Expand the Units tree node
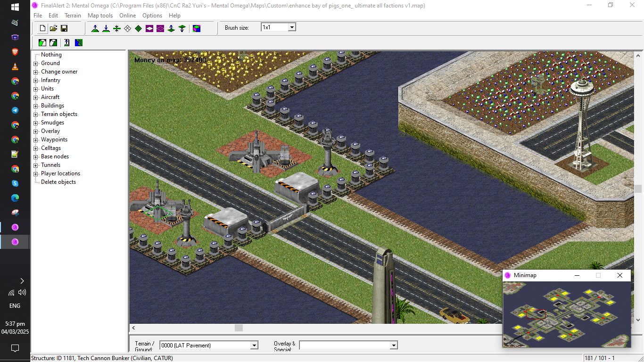This screenshot has width=644, height=362. pos(36,89)
